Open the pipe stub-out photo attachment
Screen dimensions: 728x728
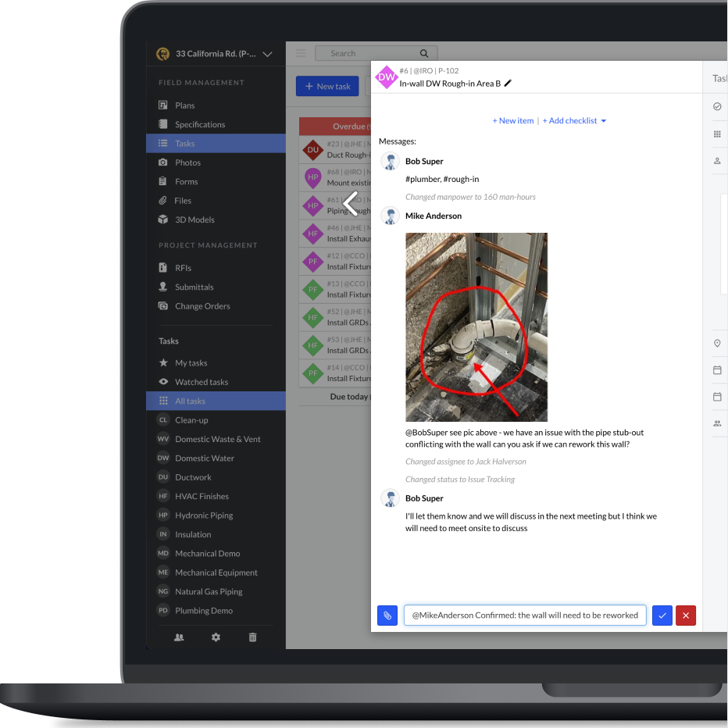(x=476, y=327)
